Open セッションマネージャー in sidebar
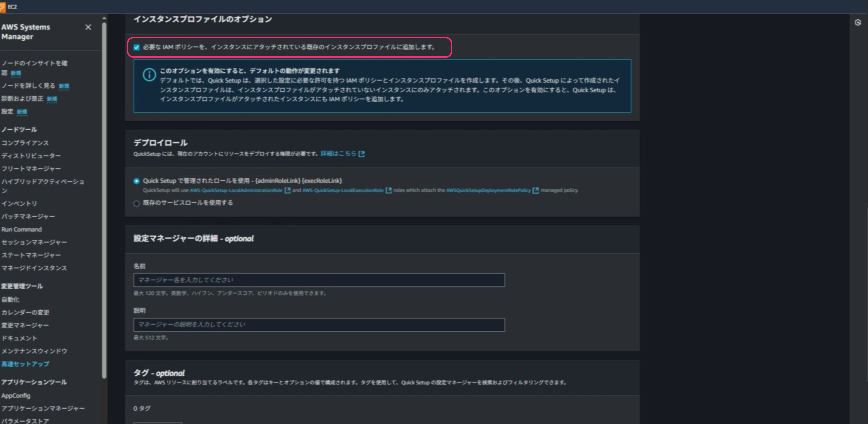868x424 pixels. (34, 242)
